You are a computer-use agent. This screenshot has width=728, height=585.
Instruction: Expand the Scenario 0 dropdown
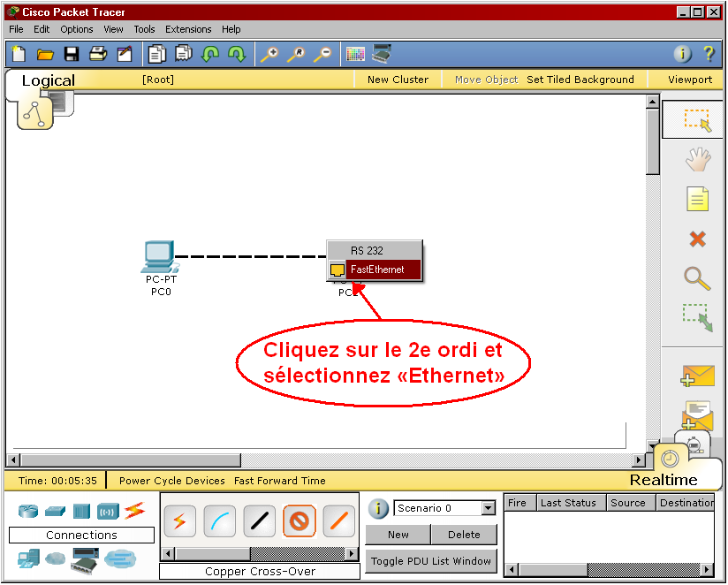tap(488, 508)
